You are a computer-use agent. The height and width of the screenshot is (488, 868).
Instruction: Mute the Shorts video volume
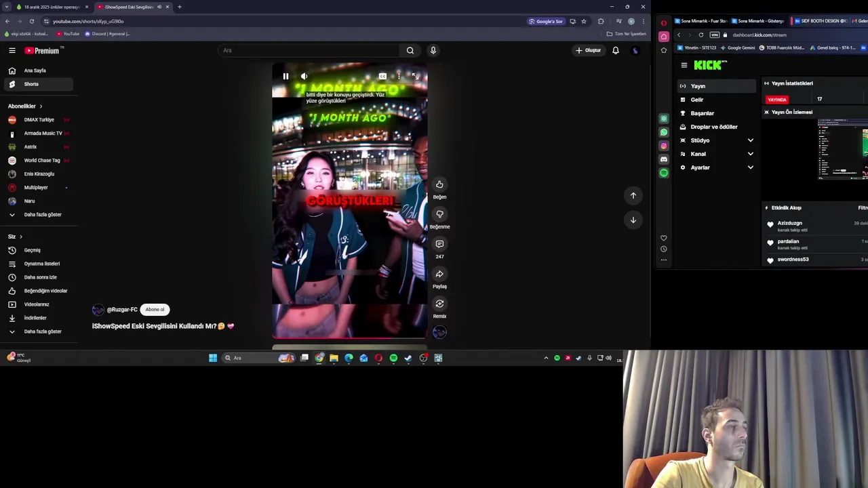[304, 77]
